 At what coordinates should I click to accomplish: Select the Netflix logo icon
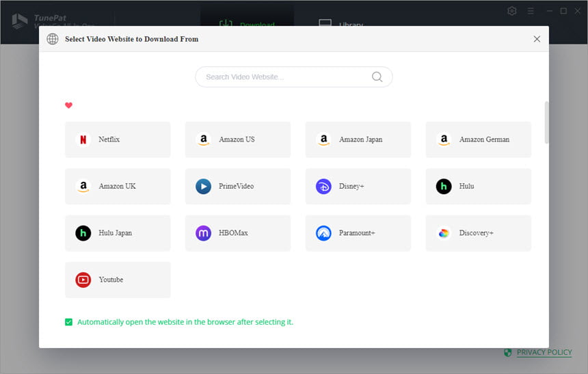pos(83,139)
